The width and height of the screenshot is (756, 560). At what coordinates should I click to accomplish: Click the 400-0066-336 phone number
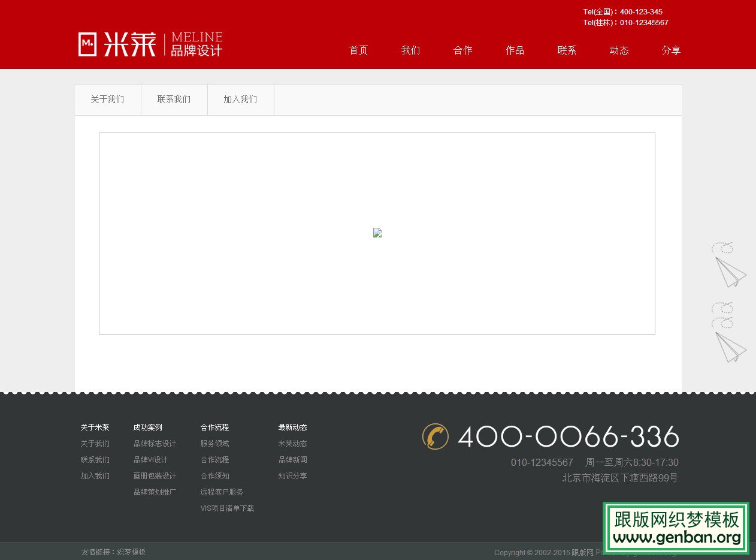pyautogui.click(x=568, y=437)
